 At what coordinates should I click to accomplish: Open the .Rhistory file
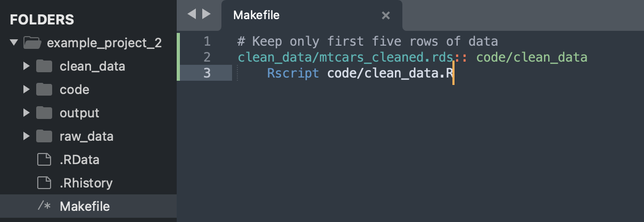86,183
